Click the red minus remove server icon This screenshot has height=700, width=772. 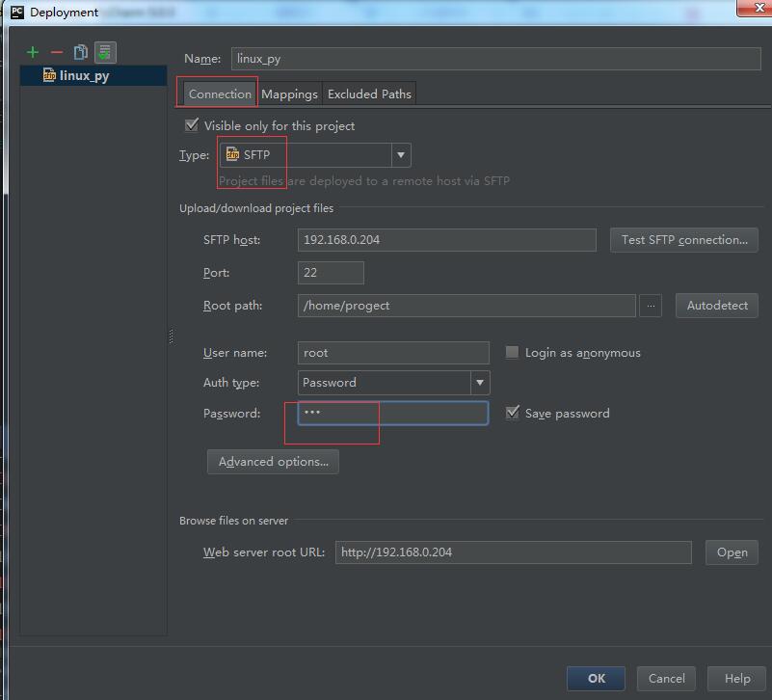(x=56, y=52)
